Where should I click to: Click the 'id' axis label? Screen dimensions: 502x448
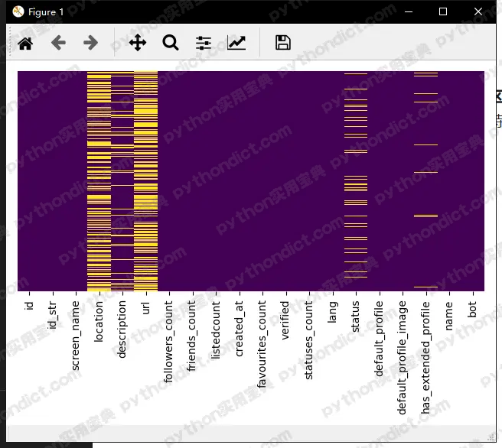click(x=29, y=306)
